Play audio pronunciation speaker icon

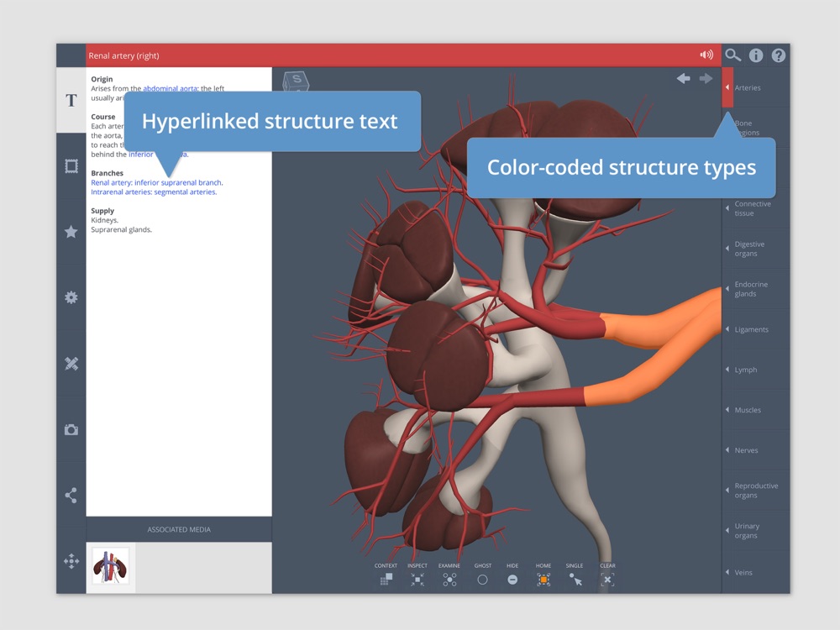tap(706, 55)
